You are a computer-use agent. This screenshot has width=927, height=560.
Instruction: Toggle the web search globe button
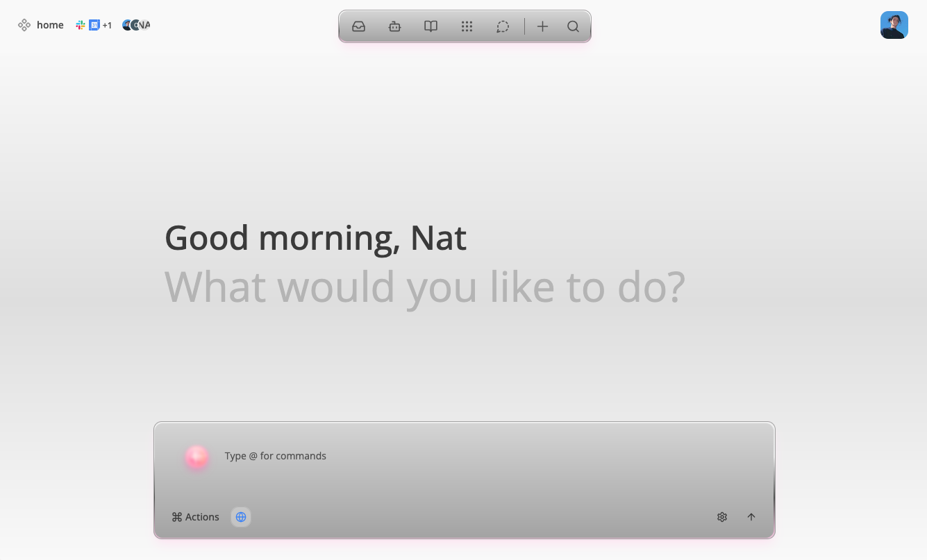coord(241,517)
